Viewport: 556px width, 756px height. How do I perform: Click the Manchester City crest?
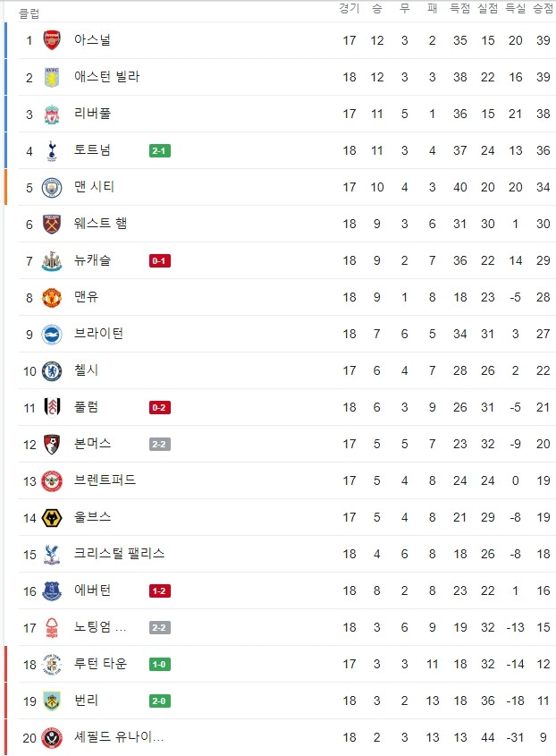click(x=52, y=188)
